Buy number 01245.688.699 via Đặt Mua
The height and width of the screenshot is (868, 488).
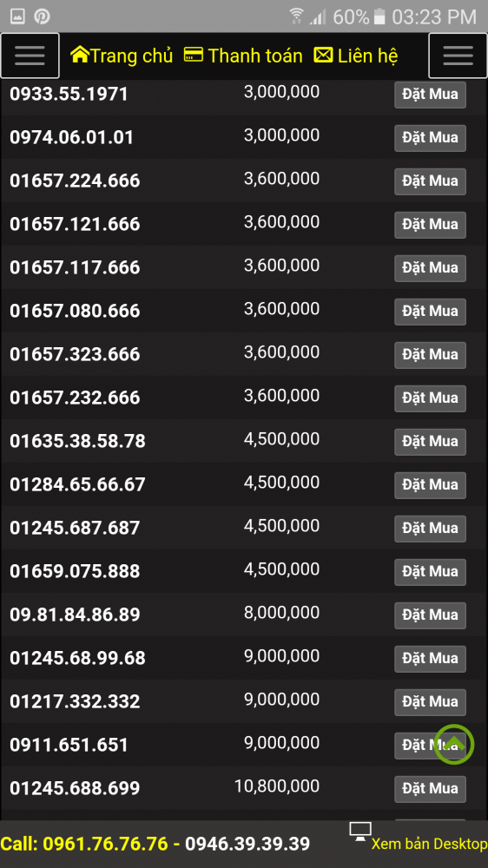coord(430,789)
